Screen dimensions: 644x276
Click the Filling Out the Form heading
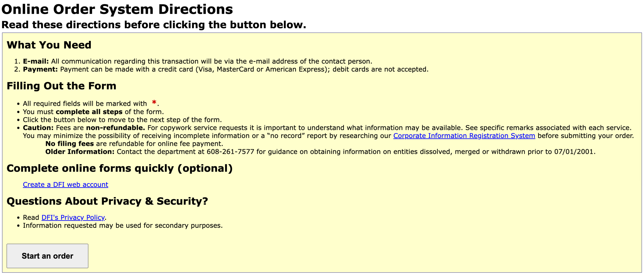tap(61, 86)
